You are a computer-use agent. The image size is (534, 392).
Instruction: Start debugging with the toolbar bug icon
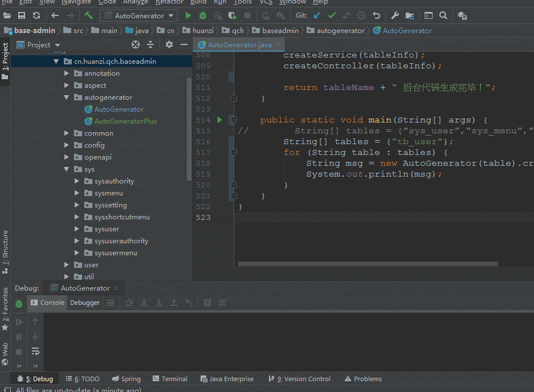click(203, 15)
